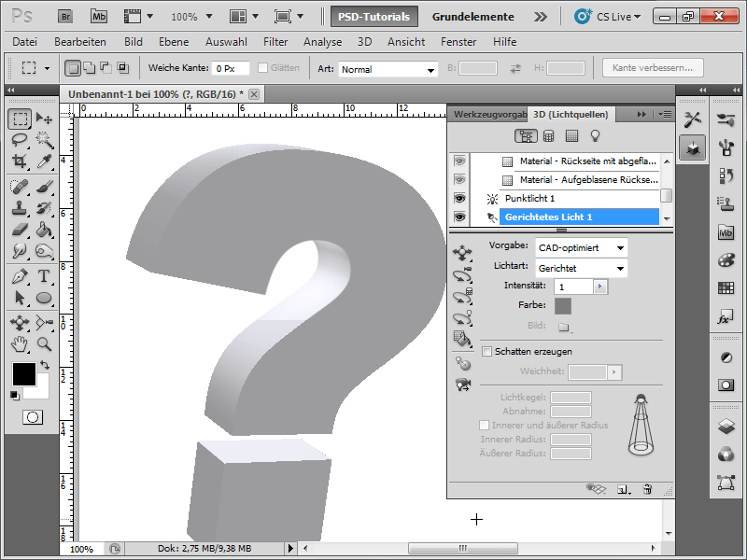
Task: Select the Healing Brush tool
Action: click(x=20, y=187)
